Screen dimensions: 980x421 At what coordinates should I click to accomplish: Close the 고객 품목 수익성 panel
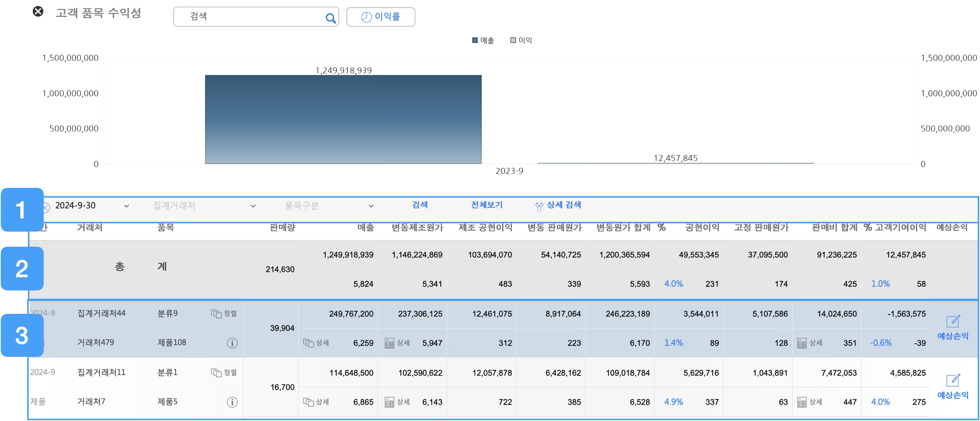[x=38, y=11]
